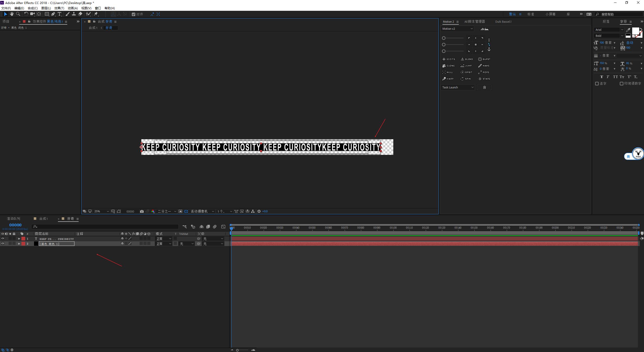Image resolution: width=644 pixels, height=352 pixels.
Task: Select the Horizontal Type tool
Action: coord(59,14)
